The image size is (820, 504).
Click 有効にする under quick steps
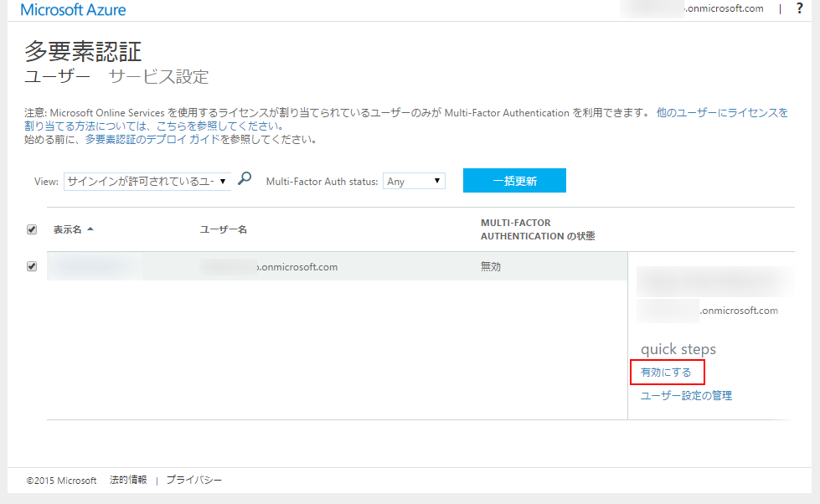(666, 373)
